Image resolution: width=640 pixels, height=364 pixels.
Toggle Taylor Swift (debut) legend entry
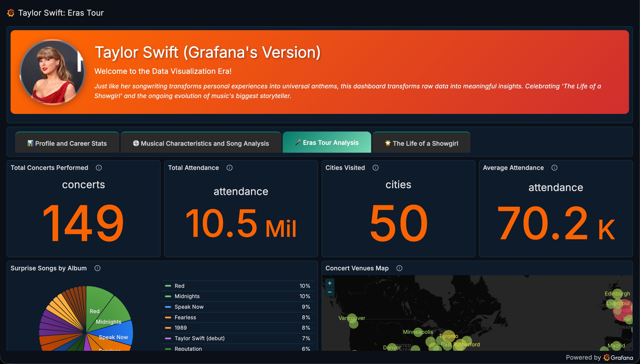tap(199, 338)
